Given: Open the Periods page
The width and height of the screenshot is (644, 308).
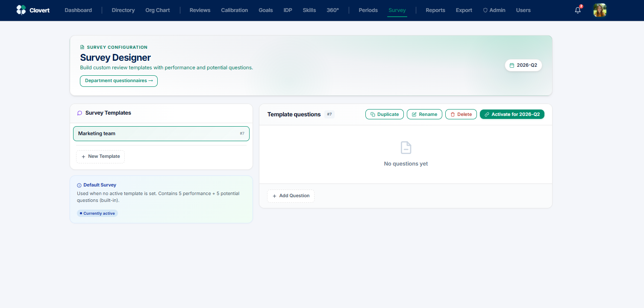Looking at the screenshot, I should pos(368,10).
